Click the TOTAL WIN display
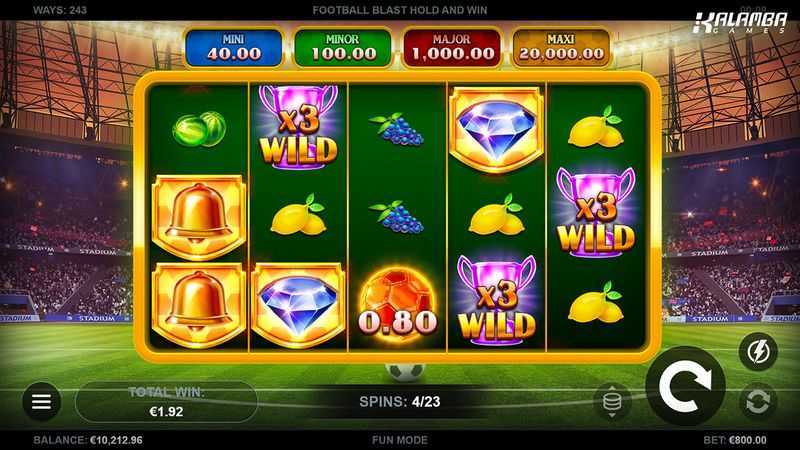 [x=166, y=402]
